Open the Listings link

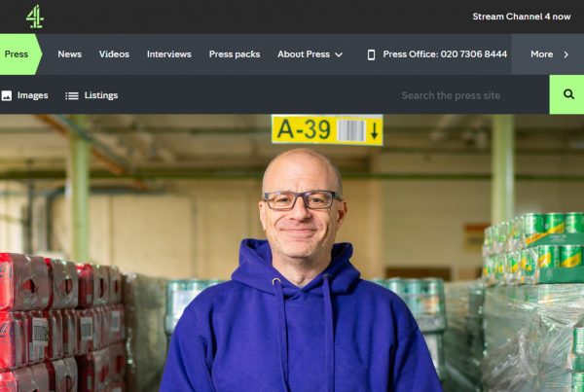(x=101, y=95)
